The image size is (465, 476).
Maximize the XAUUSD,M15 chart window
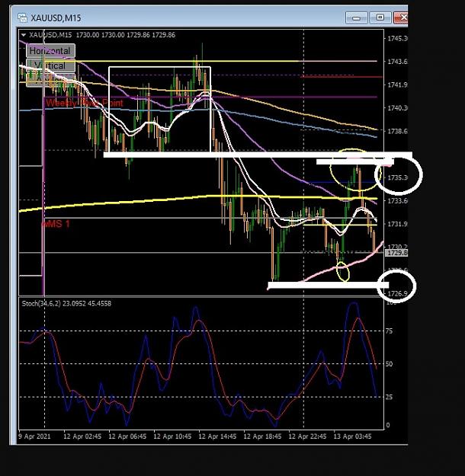pyautogui.click(x=380, y=18)
